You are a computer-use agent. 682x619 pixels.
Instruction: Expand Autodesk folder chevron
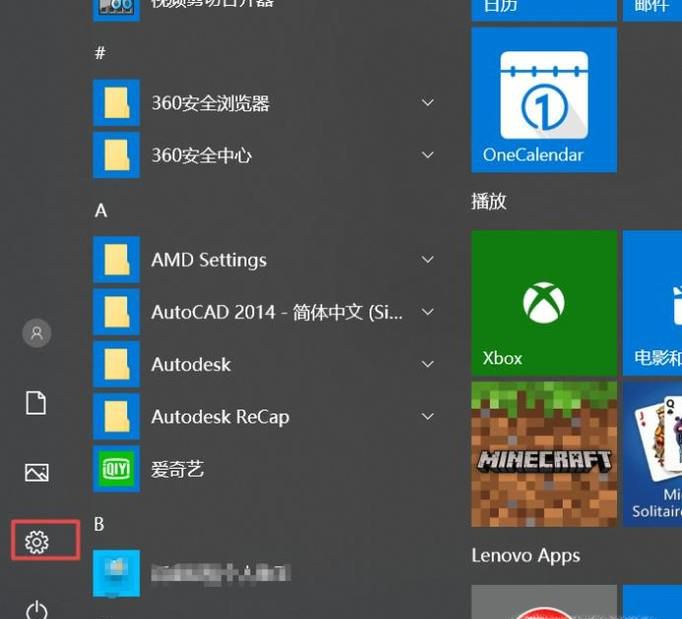[x=428, y=364]
